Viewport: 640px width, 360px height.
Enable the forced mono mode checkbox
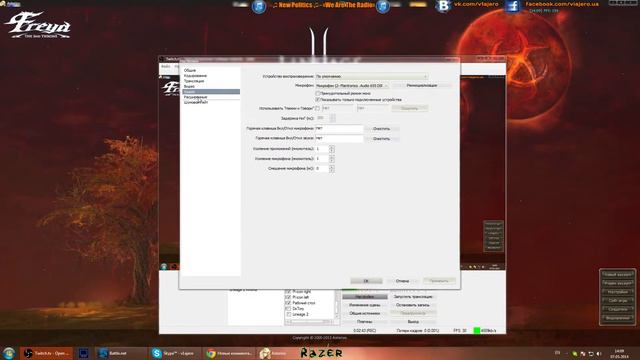[318, 93]
